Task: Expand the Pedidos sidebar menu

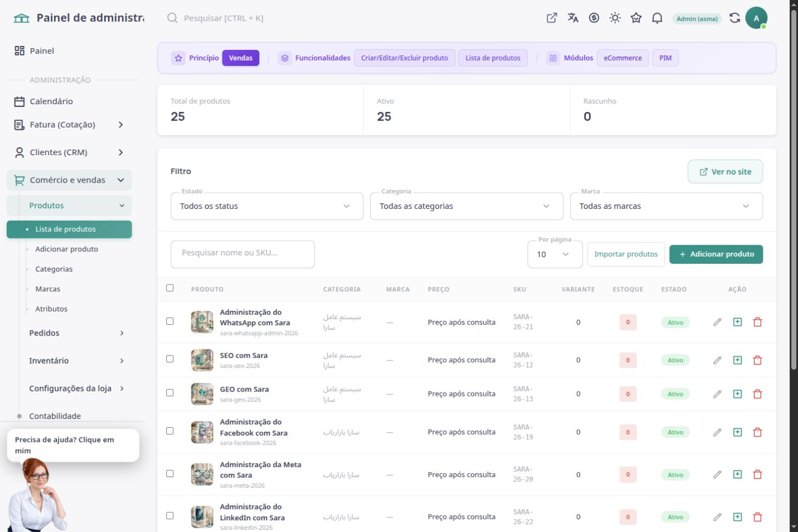Action: (x=76, y=333)
